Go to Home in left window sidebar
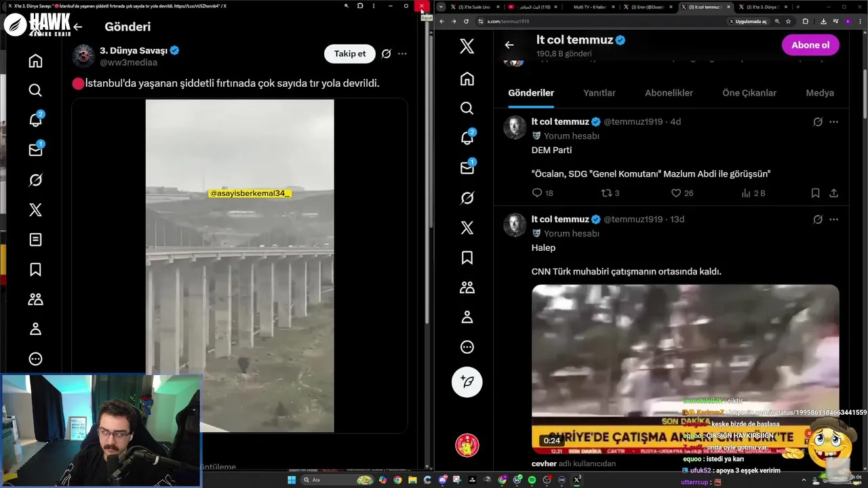This screenshot has width=868, height=488. [35, 60]
